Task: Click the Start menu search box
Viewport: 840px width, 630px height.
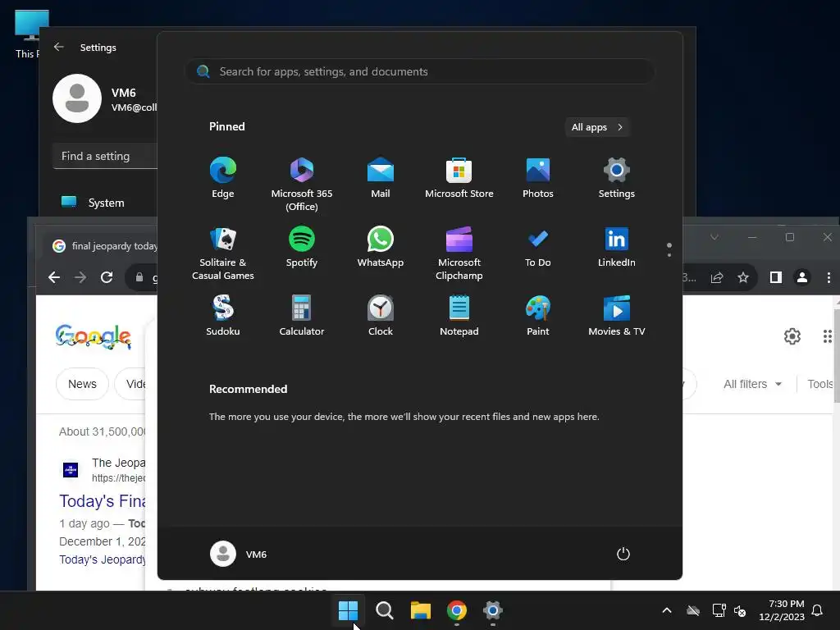Action: click(420, 71)
